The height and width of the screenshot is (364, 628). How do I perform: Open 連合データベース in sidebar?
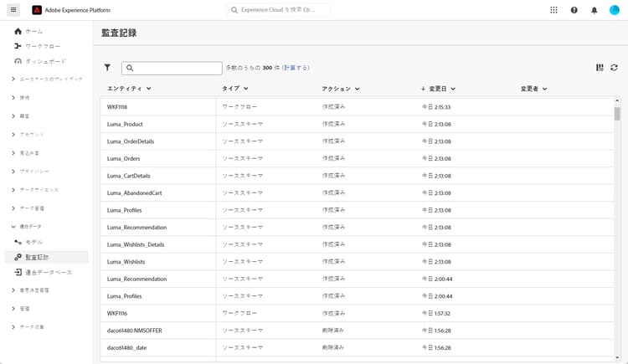tap(49, 272)
